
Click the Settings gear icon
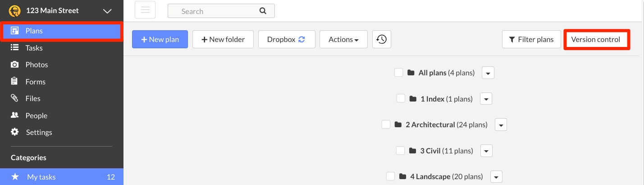(15, 132)
